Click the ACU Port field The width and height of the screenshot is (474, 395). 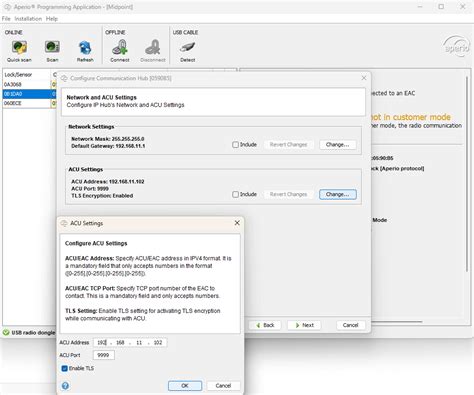[x=104, y=355]
